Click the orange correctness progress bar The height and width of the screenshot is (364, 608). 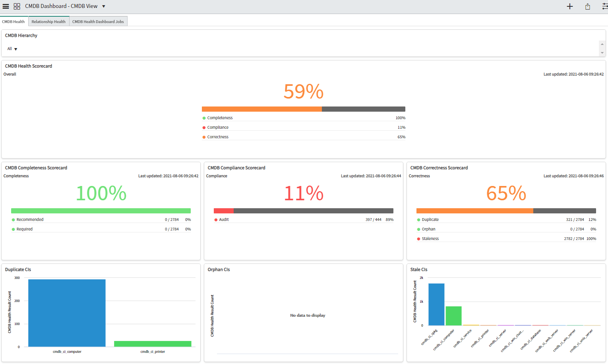click(475, 211)
